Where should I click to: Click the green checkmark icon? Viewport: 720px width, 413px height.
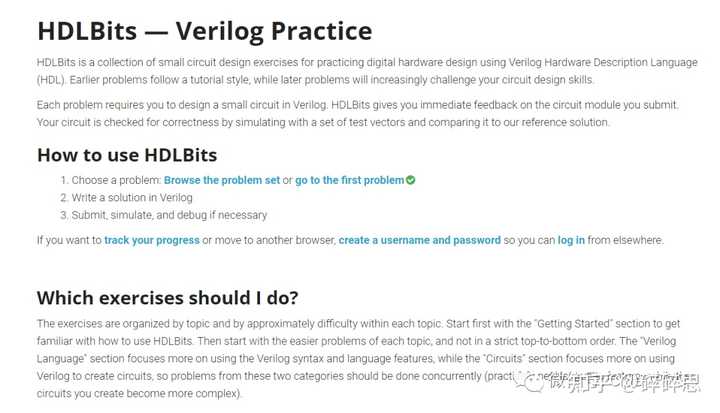tap(411, 180)
